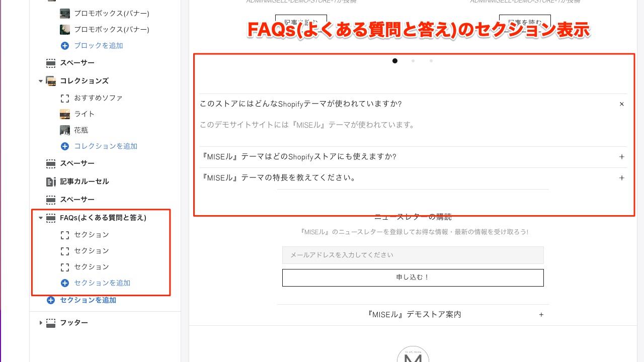Click question『MISEル』テーマの特長を教えてください。

278,178
